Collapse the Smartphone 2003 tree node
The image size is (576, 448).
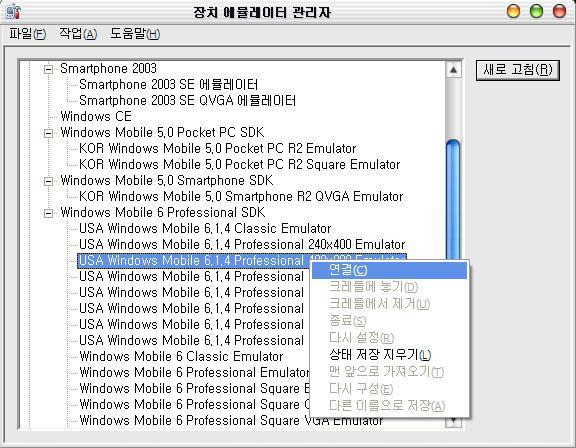click(48, 69)
